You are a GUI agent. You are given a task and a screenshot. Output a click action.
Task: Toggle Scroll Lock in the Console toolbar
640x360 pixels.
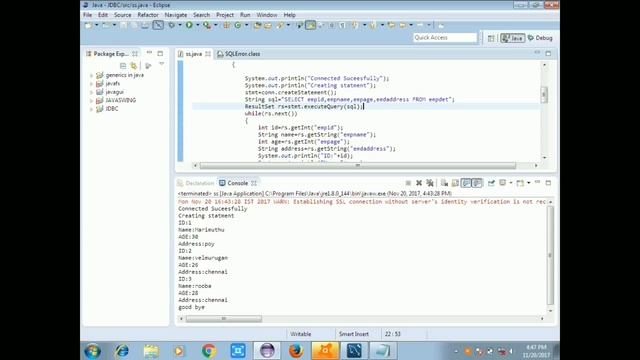pos(455,183)
